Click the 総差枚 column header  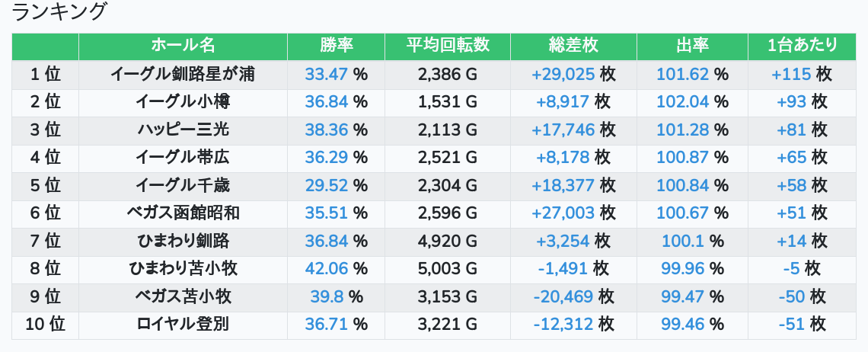tap(573, 46)
